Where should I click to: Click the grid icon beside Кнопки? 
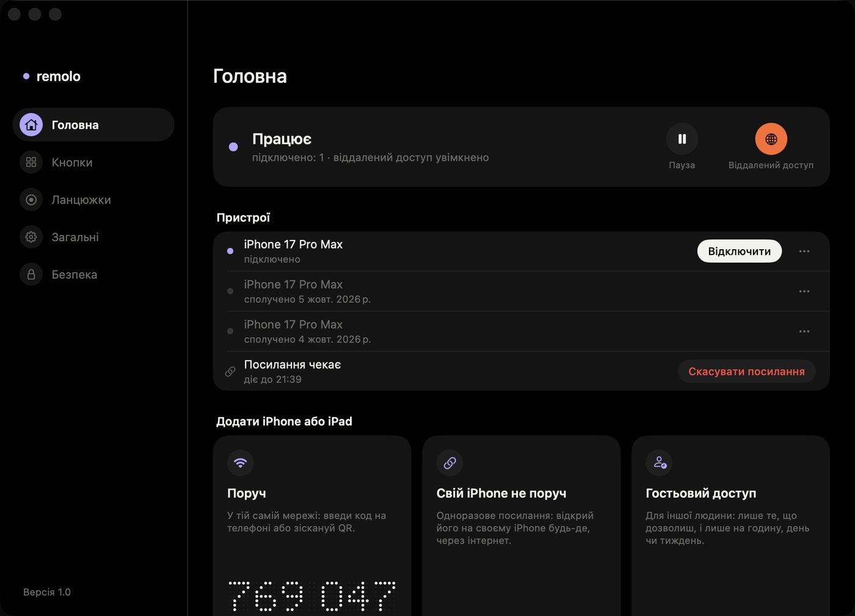[31, 162]
